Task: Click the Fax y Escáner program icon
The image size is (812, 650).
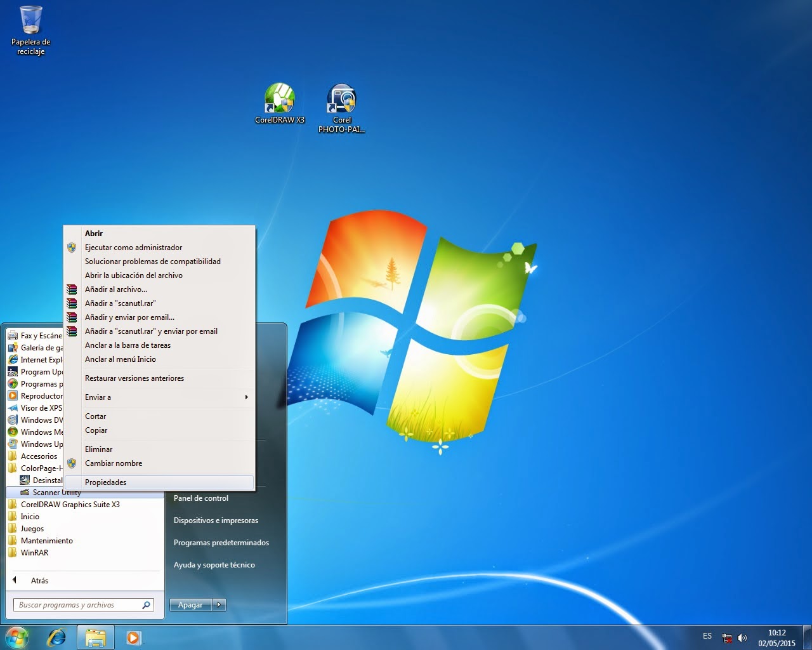Action: click(13, 335)
